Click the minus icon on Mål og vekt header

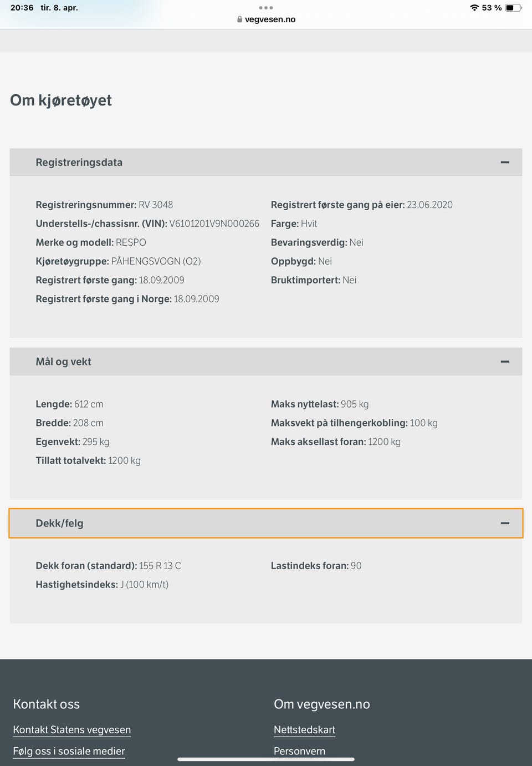coord(505,362)
